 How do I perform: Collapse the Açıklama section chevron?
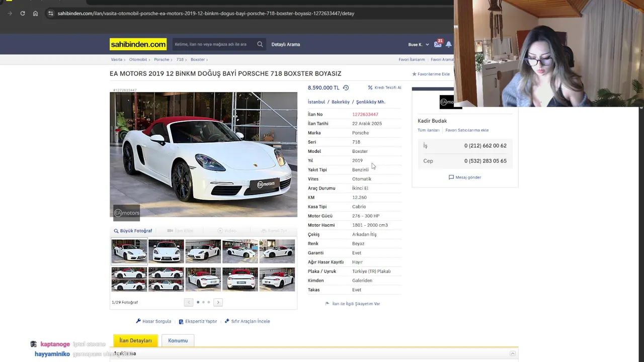coord(513,354)
